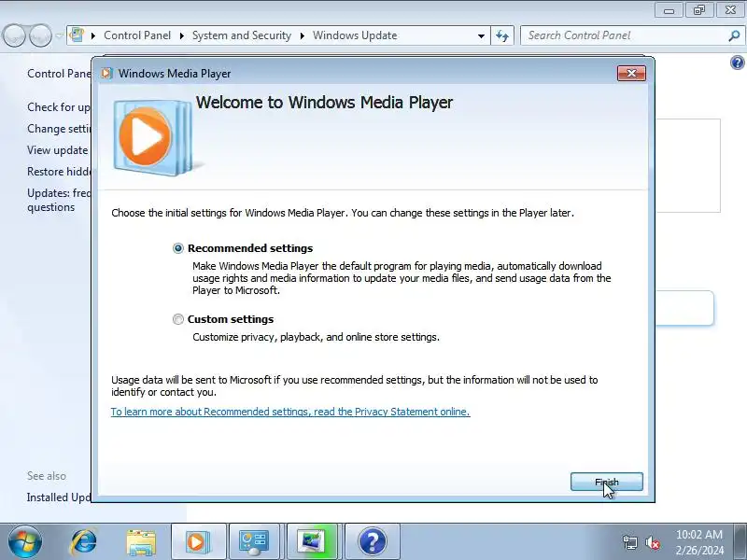747x560 pixels.
Task: Click the large Media Player logo
Action: click(153, 136)
